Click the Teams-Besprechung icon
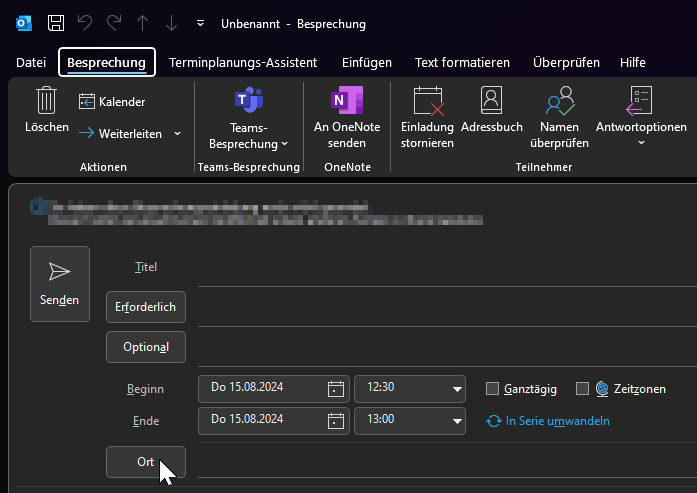 pyautogui.click(x=248, y=101)
